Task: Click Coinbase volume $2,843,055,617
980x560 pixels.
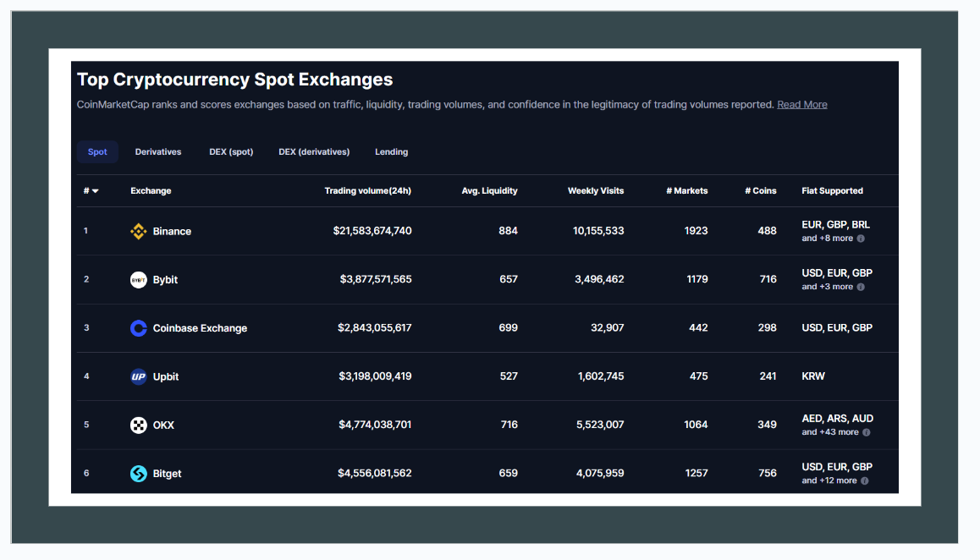Action: pyautogui.click(x=374, y=327)
